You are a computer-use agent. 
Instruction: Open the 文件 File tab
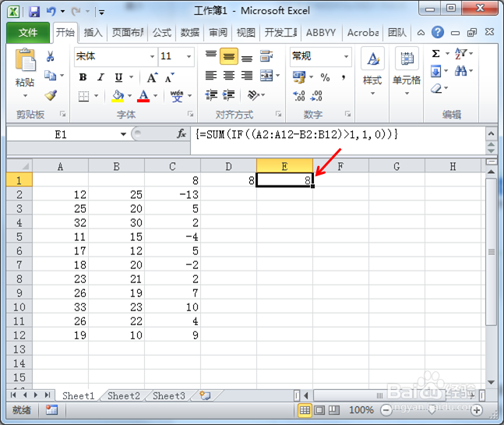click(28, 32)
